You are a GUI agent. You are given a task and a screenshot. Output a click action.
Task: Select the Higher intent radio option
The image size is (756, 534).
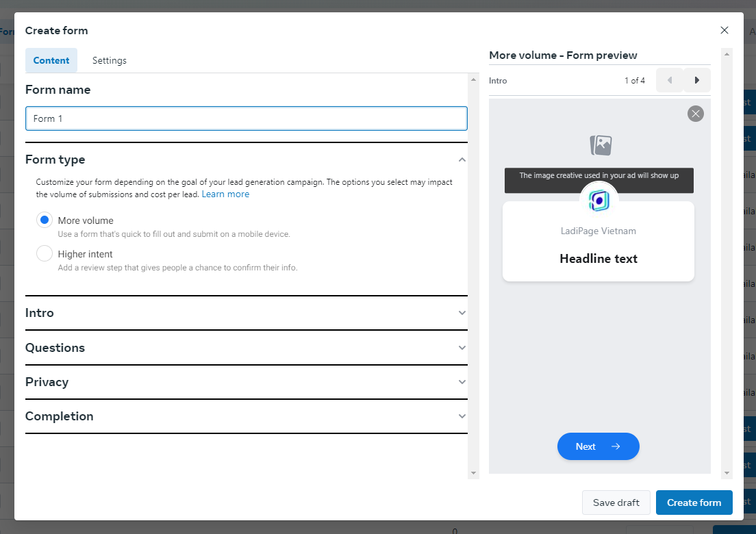pyautogui.click(x=45, y=253)
